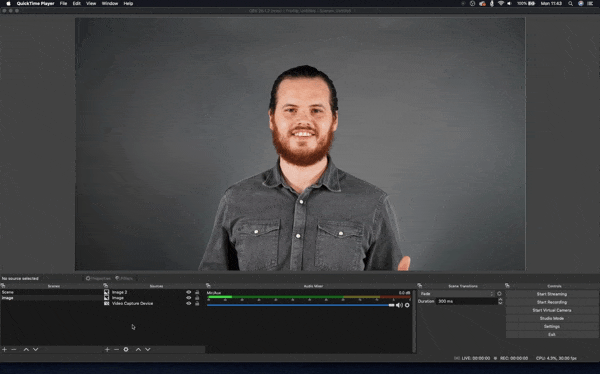
Task: Click the Exit button
Action: [x=552, y=334]
